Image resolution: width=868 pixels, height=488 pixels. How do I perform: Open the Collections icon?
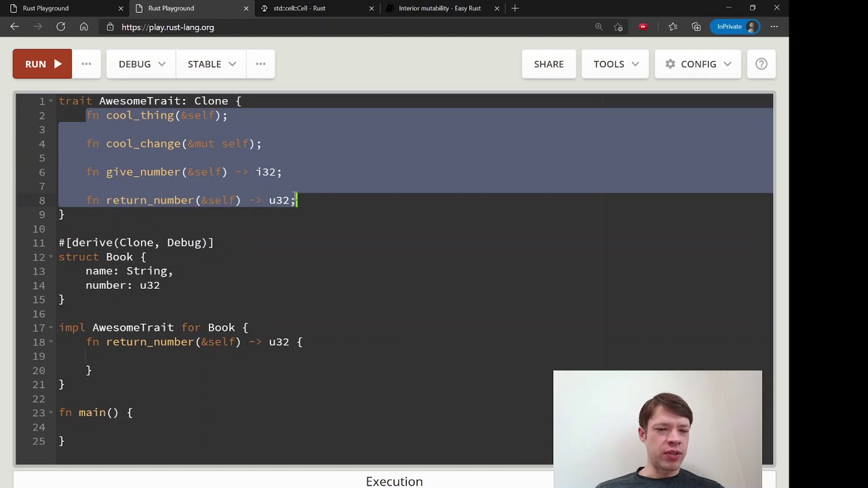tap(696, 26)
